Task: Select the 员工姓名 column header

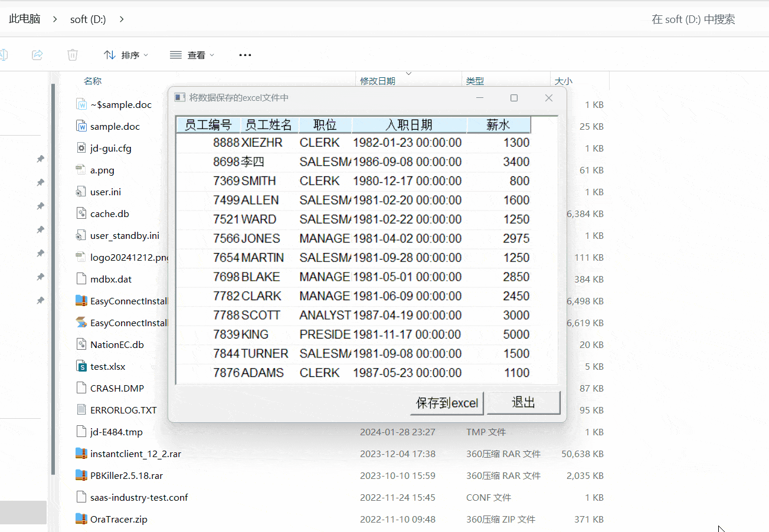Action: click(x=269, y=125)
